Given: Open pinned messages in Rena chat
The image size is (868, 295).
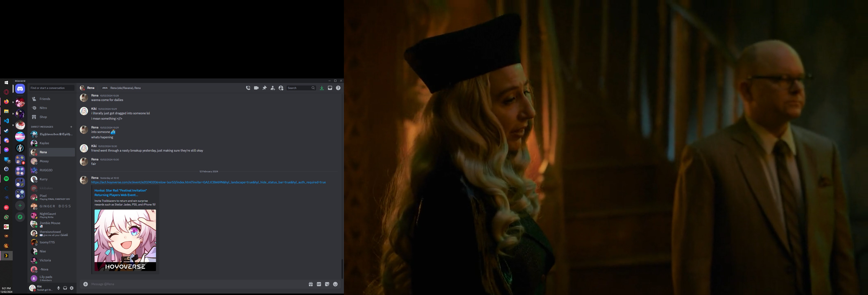Looking at the screenshot, I should click(264, 88).
